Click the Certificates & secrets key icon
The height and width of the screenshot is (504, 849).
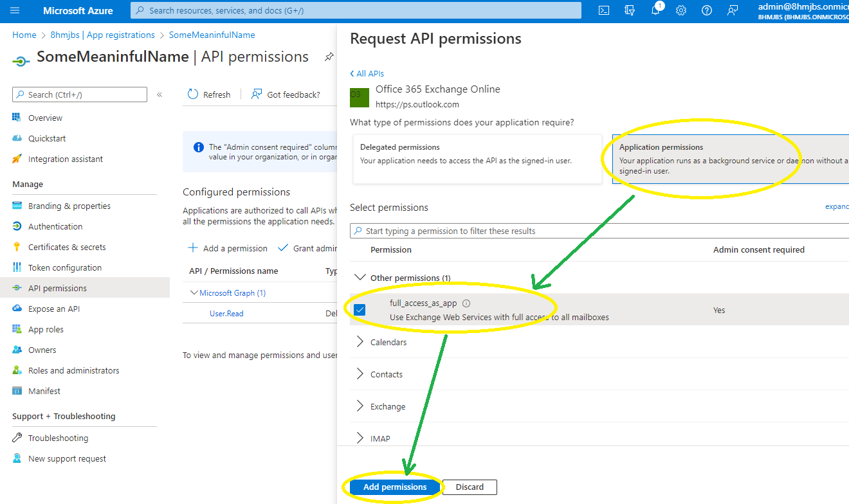pos(17,247)
